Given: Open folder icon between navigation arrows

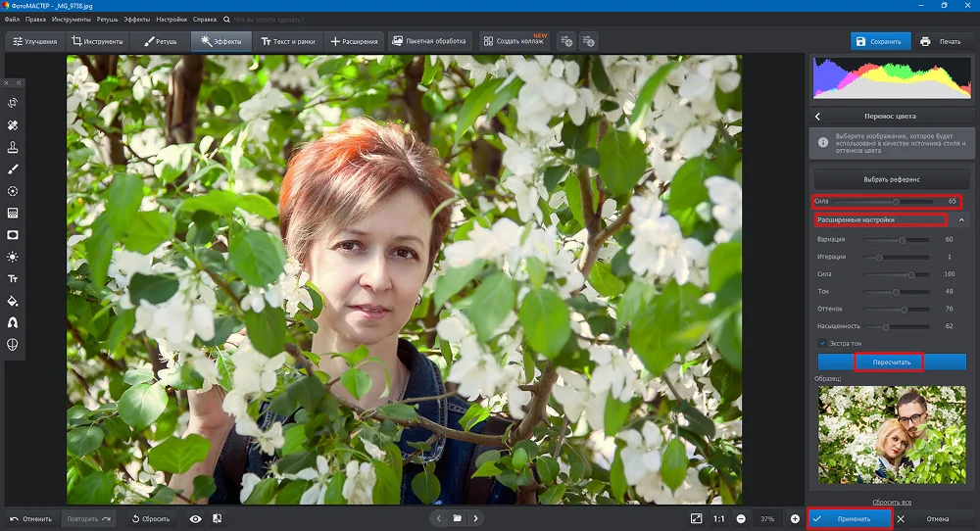Looking at the screenshot, I should coord(458,518).
